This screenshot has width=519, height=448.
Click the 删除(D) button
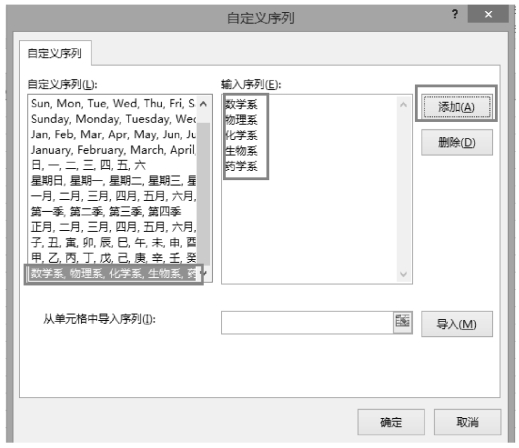coord(457,143)
